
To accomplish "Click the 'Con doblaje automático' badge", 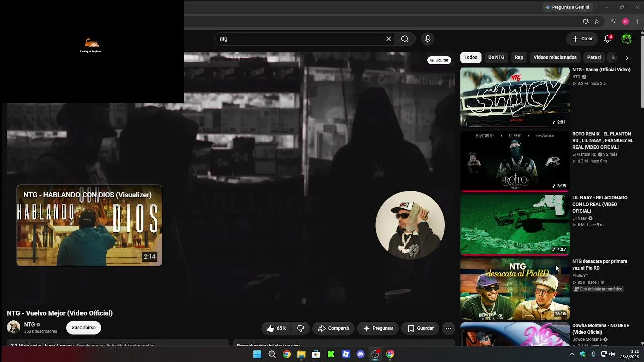I will 598,289.
